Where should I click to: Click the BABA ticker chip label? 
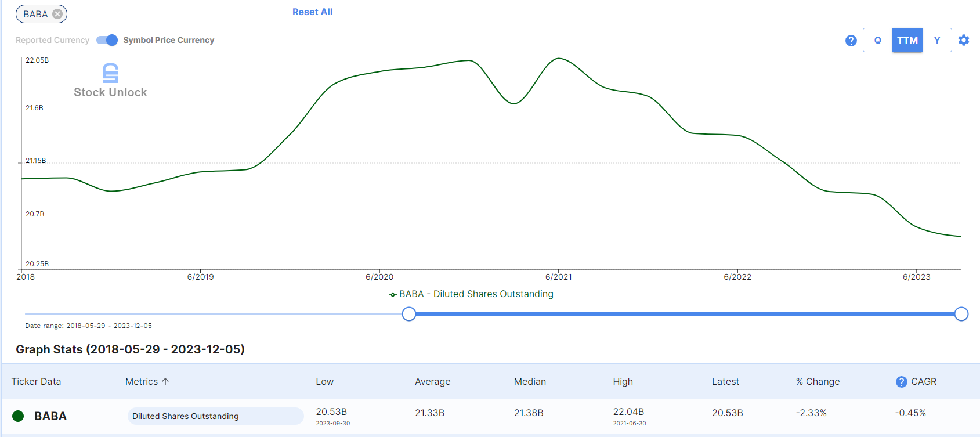[35, 14]
